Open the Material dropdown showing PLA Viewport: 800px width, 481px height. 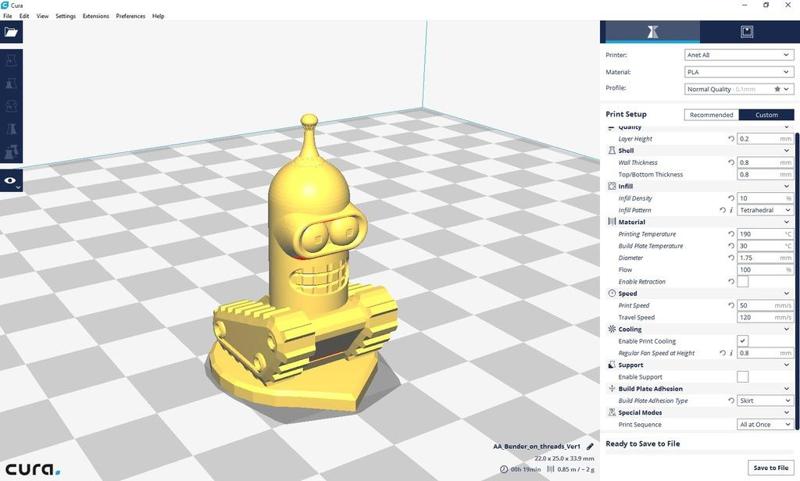click(x=739, y=72)
